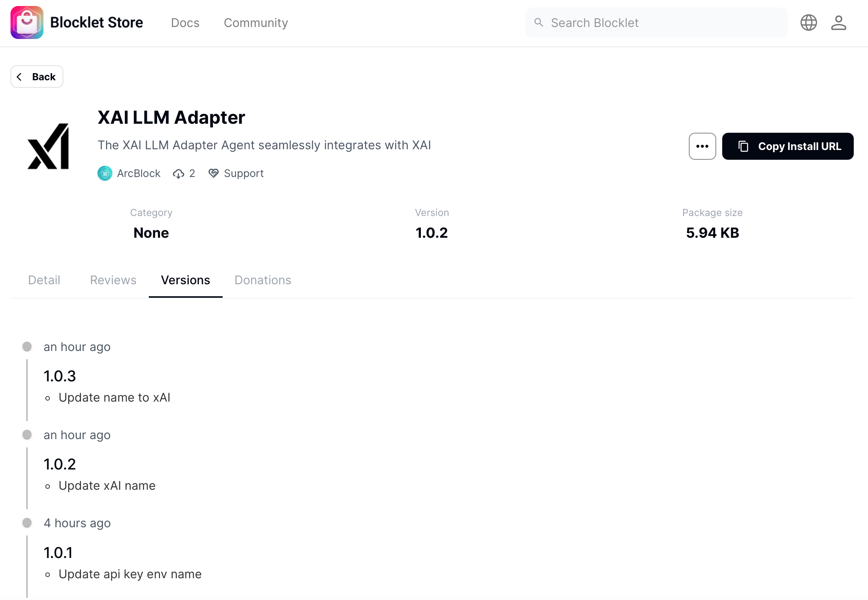Screen dimensions: 868x600
Task: Open the three-dots more options menu
Action: [x=702, y=146]
